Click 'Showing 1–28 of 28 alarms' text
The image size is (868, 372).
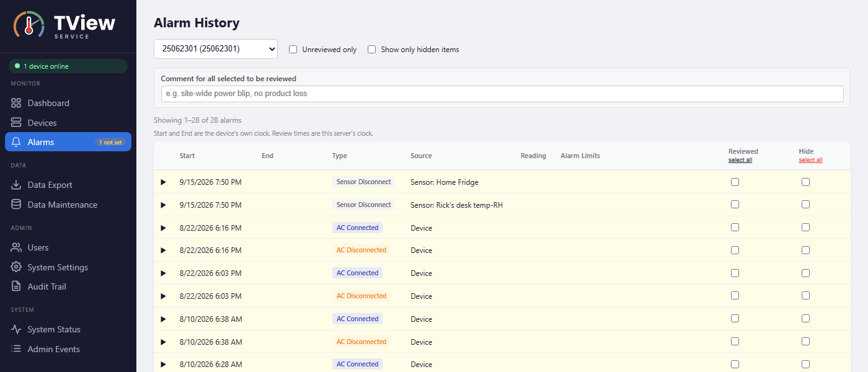[198, 120]
